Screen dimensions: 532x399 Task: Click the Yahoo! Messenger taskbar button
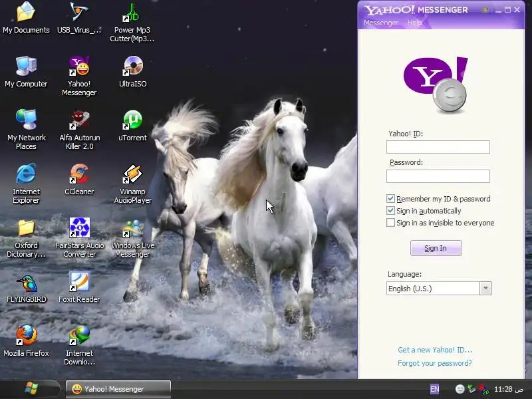[x=118, y=389]
